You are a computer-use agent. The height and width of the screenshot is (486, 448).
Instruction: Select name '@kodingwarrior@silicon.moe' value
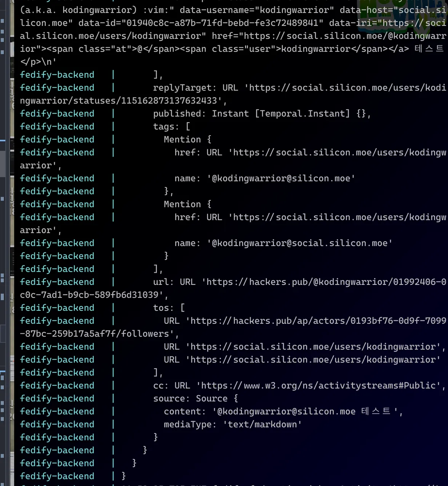pos(281,178)
